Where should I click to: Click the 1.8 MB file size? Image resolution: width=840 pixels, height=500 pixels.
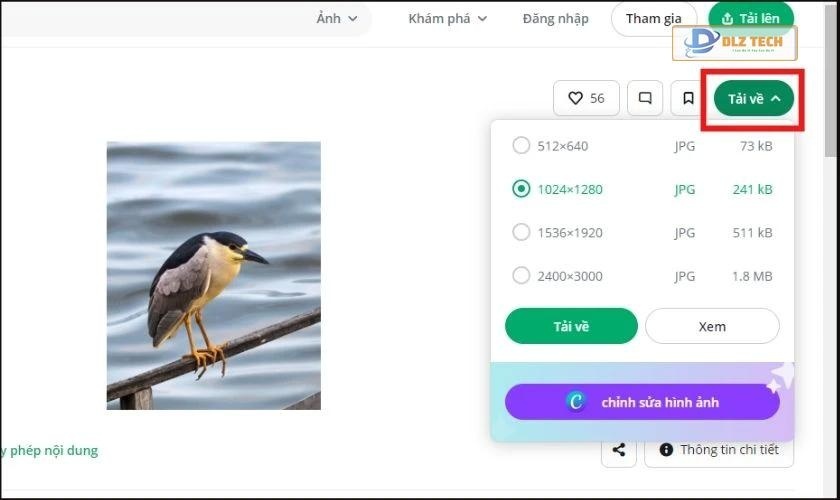click(752, 276)
